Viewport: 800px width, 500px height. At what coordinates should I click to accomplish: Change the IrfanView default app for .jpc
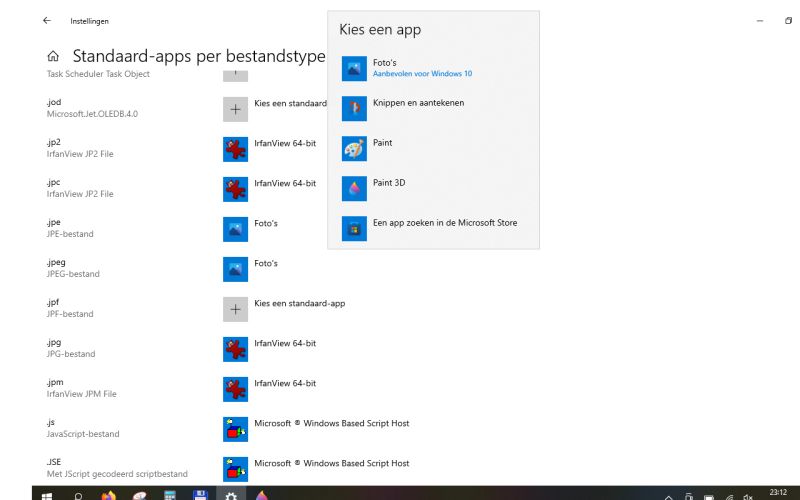(270, 189)
